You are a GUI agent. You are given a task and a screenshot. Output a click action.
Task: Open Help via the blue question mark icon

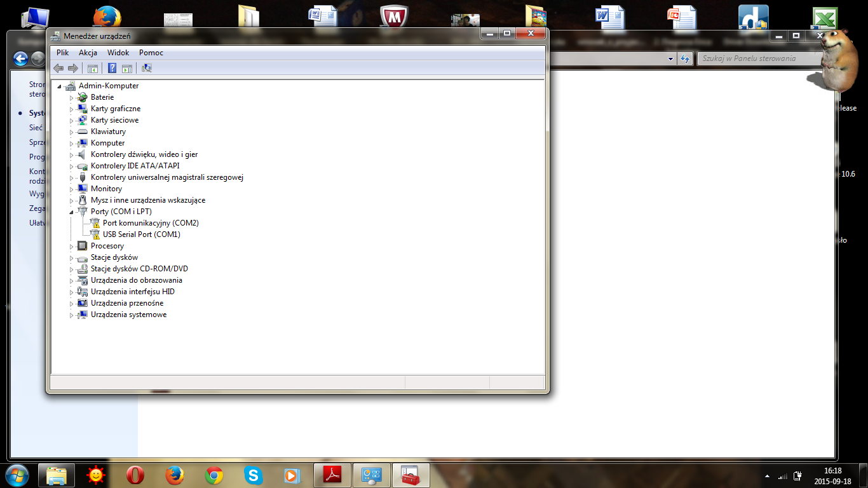(x=112, y=68)
